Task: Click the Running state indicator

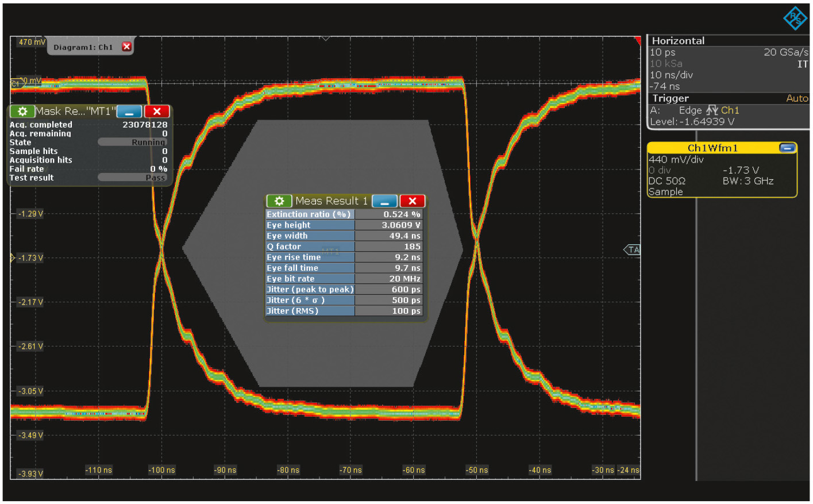Action: click(132, 142)
